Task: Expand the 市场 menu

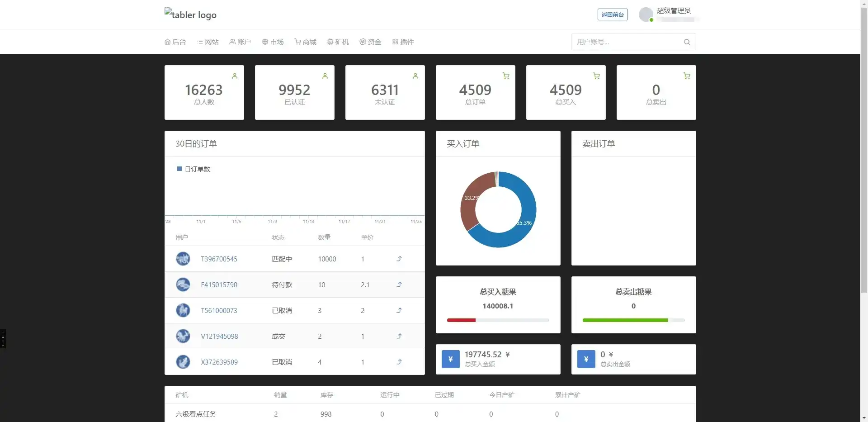Action: (273, 42)
